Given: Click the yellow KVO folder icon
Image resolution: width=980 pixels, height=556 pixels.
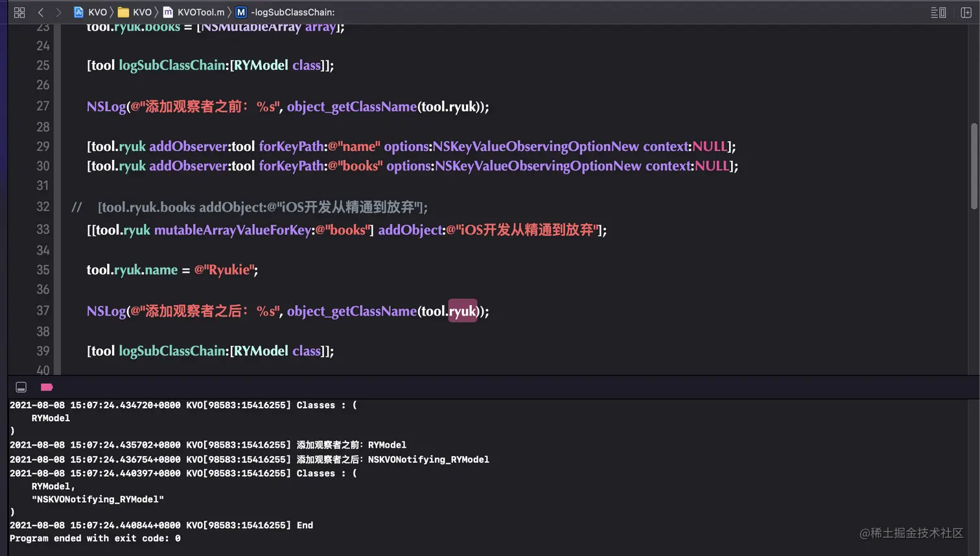Looking at the screenshot, I should pos(123,12).
